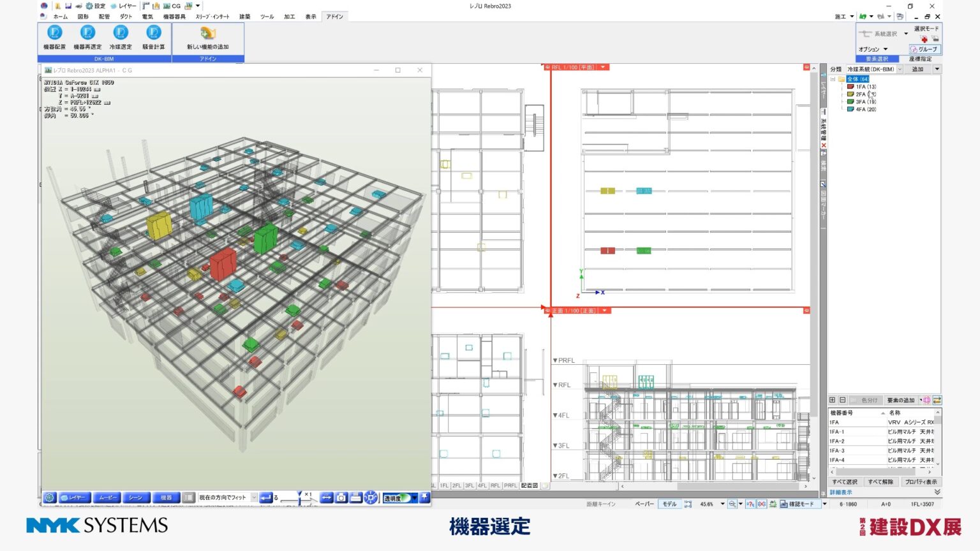Click the print icon in CG toolbar

pos(356,497)
